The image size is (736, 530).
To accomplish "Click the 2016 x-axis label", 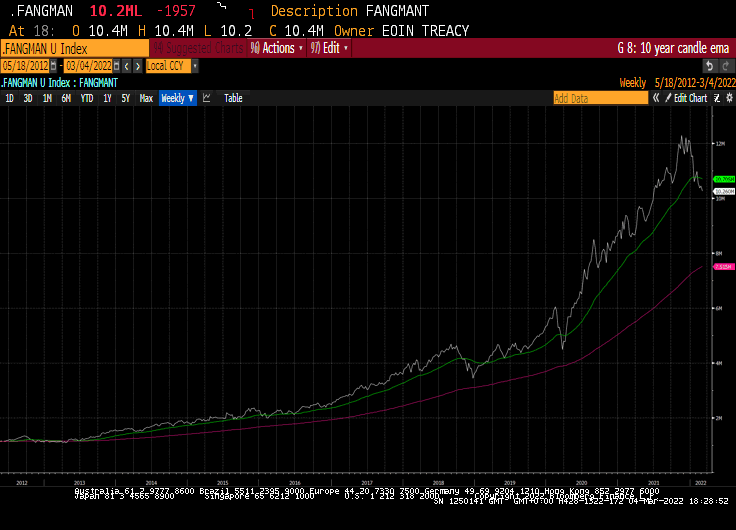I will click(295, 483).
